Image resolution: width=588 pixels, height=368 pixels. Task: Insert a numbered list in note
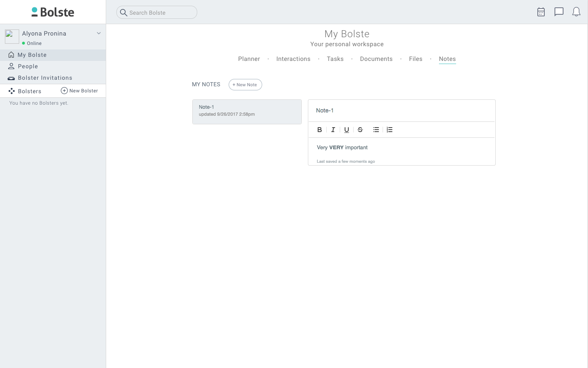[x=390, y=130]
